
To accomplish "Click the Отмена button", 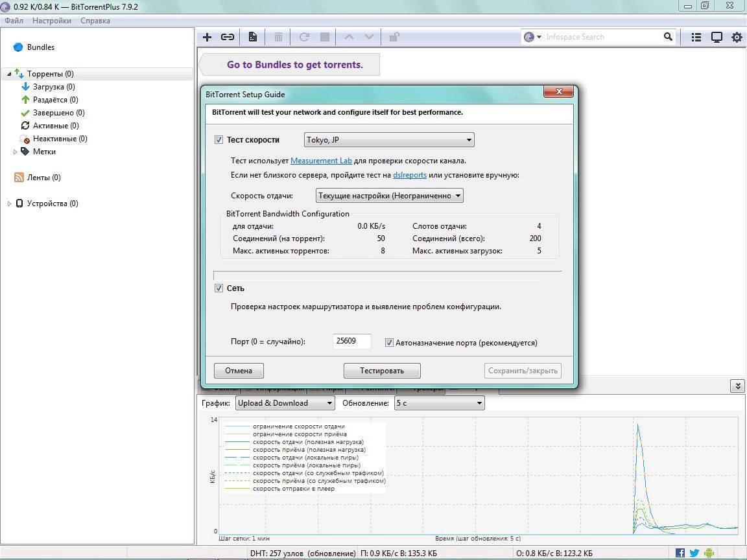I will (239, 371).
